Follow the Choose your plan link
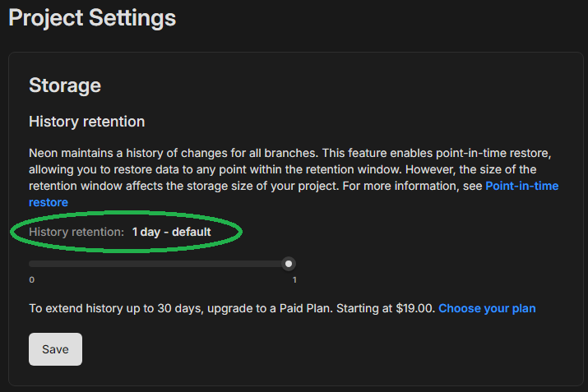588x392 pixels. (487, 309)
